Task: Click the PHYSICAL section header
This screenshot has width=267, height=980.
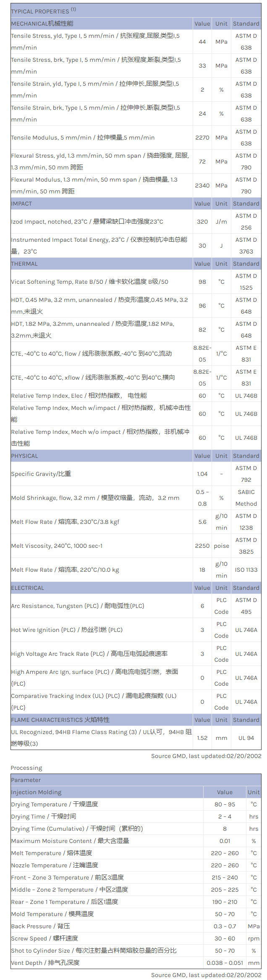Action: (x=25, y=456)
